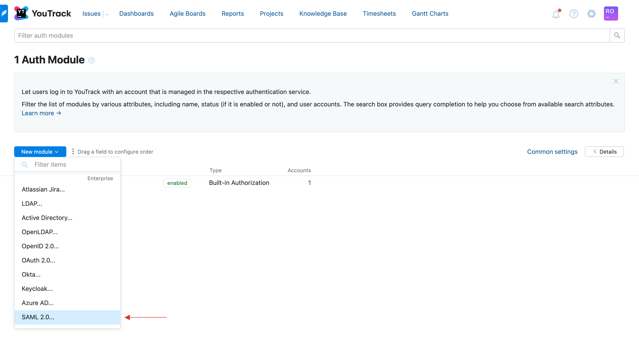Image resolution: width=639 pixels, height=364 pixels.
Task: Click the search magnifier icon
Action: pyautogui.click(x=617, y=35)
